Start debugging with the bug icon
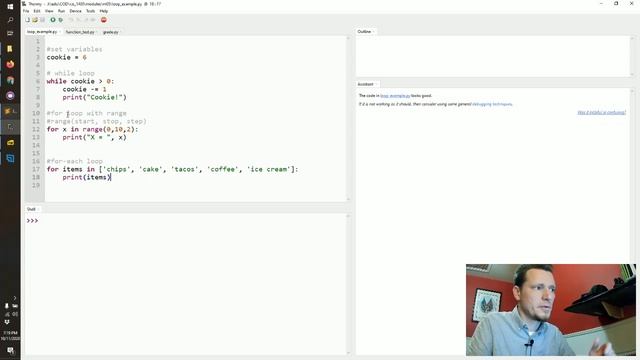This screenshot has width=640, height=360. pyautogui.click(x=60, y=20)
